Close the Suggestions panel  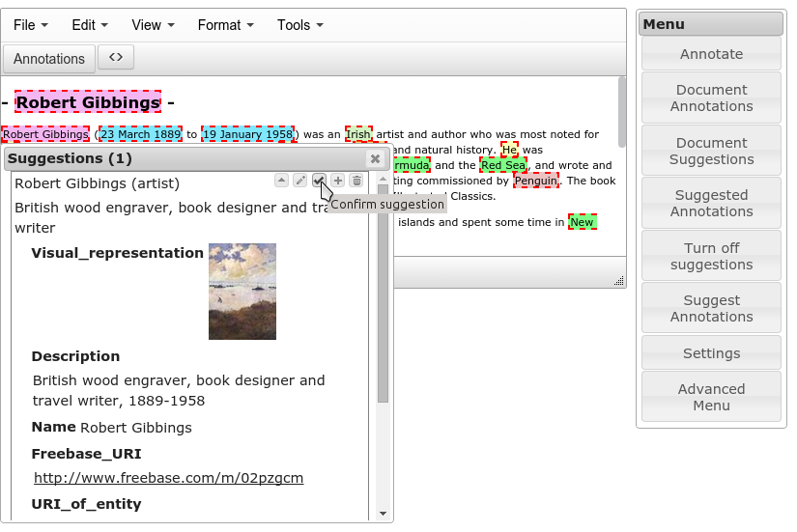click(x=375, y=159)
